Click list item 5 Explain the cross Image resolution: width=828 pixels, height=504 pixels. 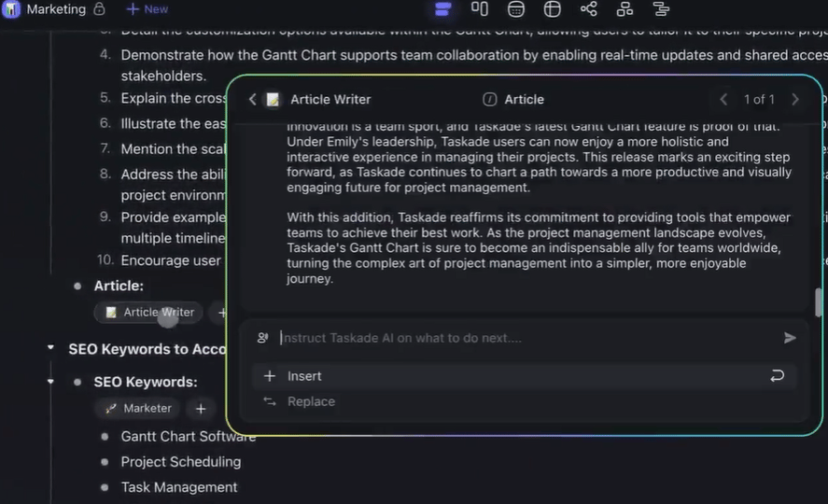[174, 98]
